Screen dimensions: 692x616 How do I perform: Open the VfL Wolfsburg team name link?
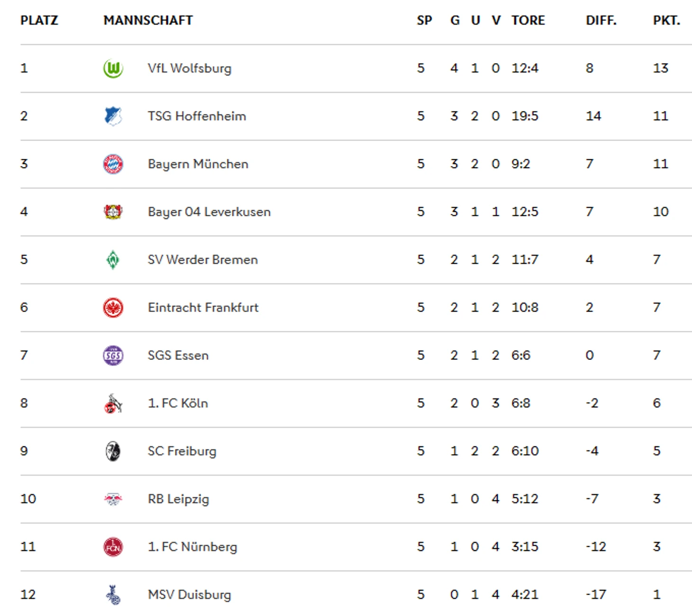190,68
